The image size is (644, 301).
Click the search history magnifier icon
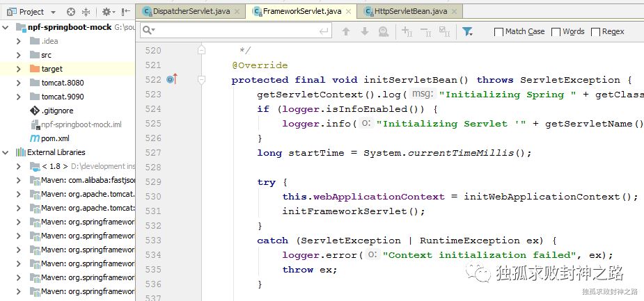coord(148,31)
